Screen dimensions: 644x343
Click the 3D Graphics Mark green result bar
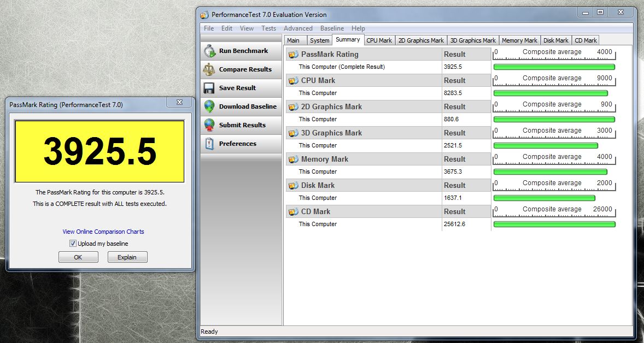(x=546, y=146)
